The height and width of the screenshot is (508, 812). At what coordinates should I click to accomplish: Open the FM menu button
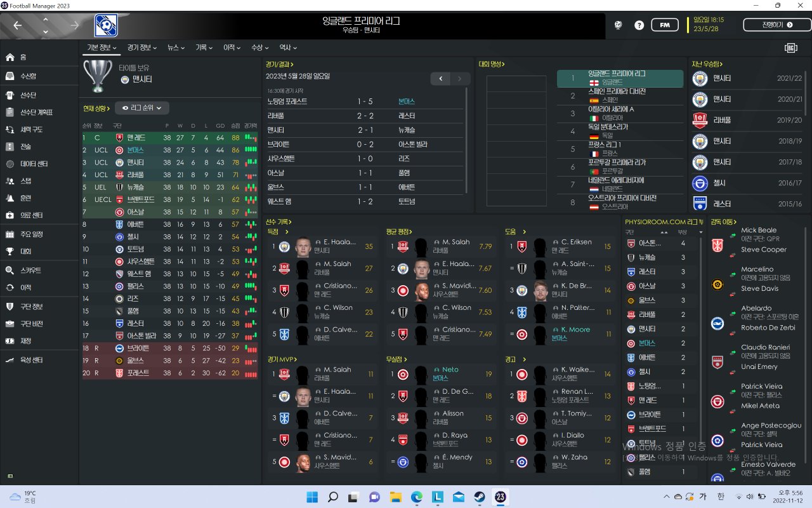[665, 25]
